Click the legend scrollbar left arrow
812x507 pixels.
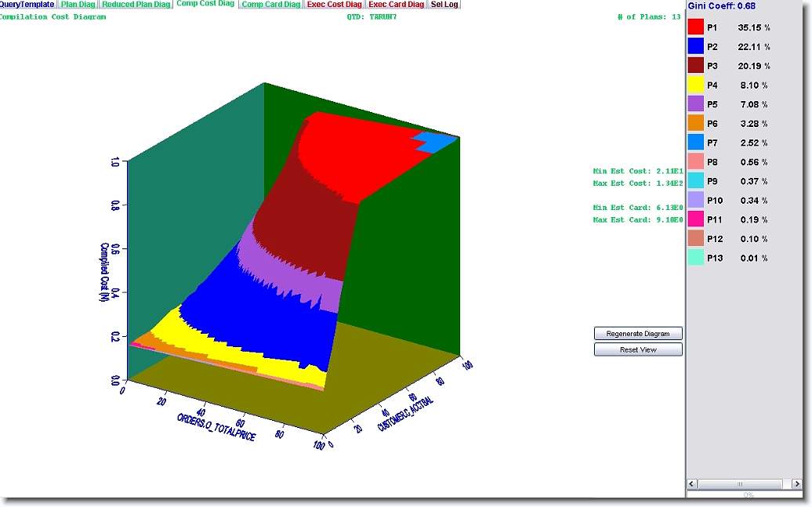[692, 484]
